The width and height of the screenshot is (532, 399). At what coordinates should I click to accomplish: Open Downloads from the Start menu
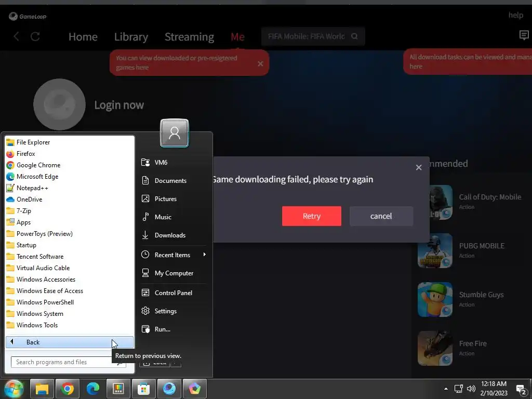point(173,235)
